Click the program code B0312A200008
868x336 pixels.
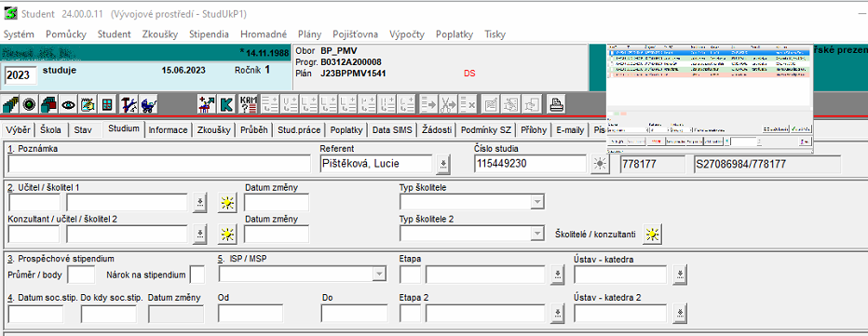coord(351,62)
